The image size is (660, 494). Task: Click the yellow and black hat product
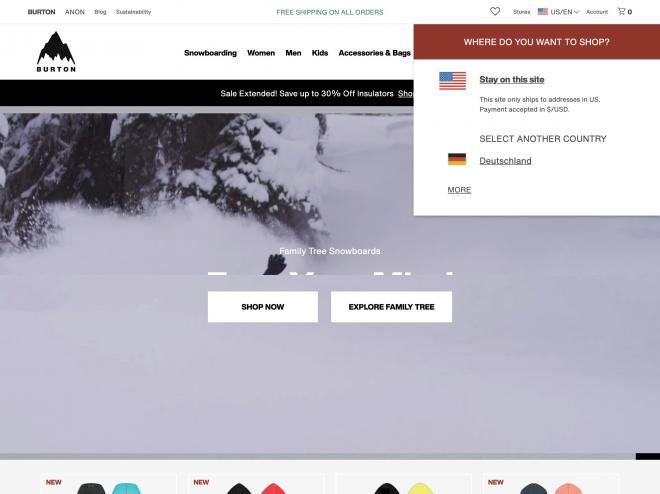coord(404,484)
